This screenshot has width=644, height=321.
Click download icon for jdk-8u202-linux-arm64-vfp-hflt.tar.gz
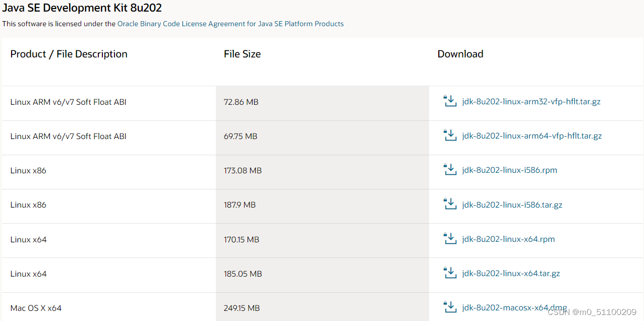(449, 135)
